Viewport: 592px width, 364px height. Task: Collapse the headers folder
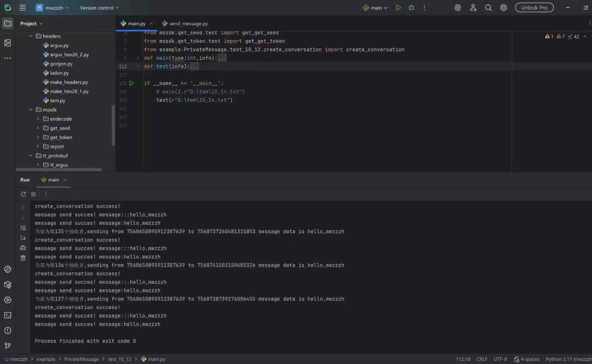click(31, 36)
